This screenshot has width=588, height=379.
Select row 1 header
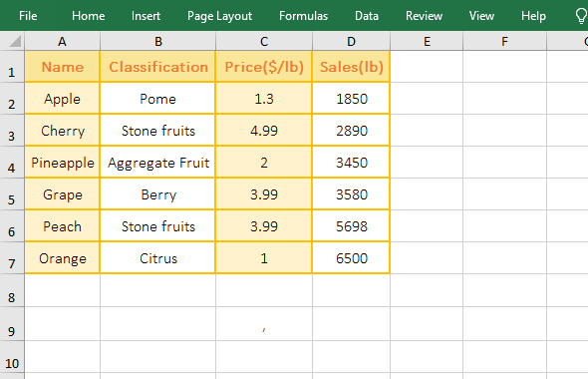coord(12,67)
